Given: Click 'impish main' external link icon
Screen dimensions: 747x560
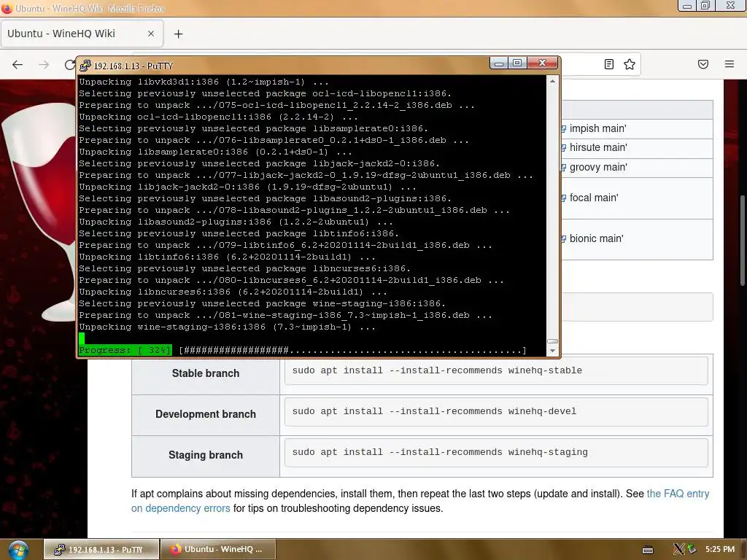Looking at the screenshot, I should tap(564, 128).
